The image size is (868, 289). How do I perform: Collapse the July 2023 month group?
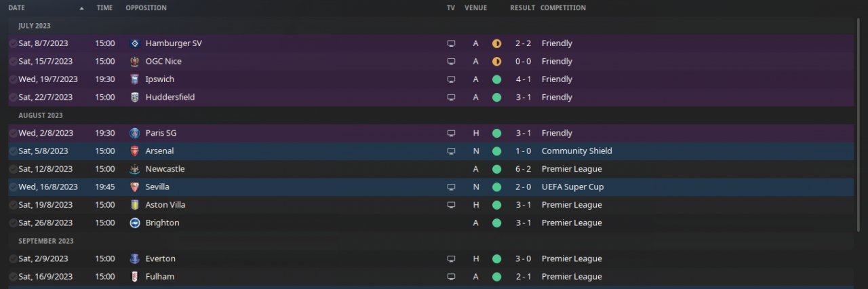pos(35,26)
